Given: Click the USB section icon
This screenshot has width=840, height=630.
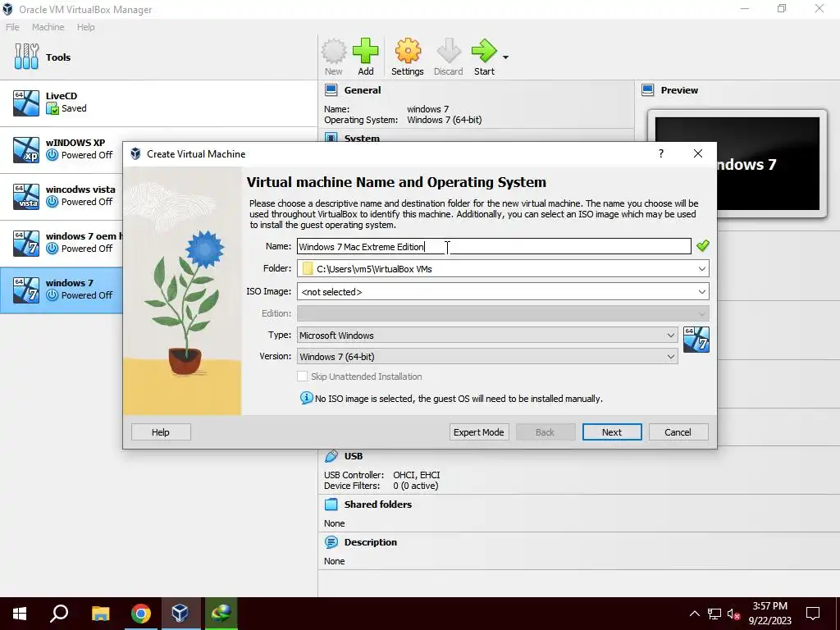Looking at the screenshot, I should click(x=331, y=456).
